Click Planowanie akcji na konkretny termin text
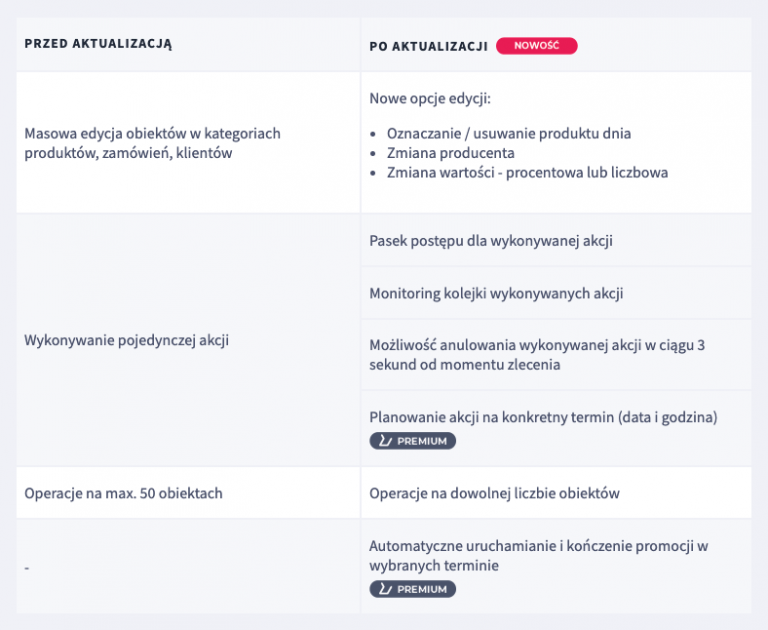Screen dimensions: 768x630 coord(543,416)
